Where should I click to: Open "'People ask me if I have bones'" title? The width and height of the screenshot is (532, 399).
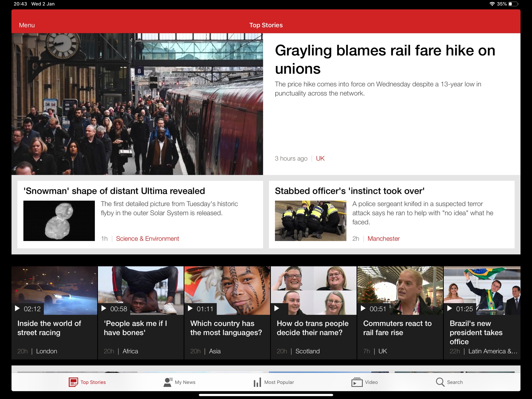coord(136,328)
